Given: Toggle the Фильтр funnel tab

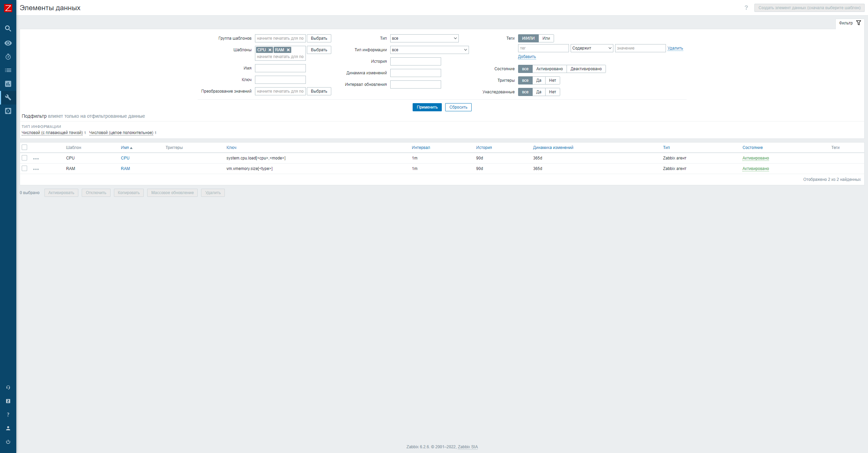Looking at the screenshot, I should (x=849, y=23).
